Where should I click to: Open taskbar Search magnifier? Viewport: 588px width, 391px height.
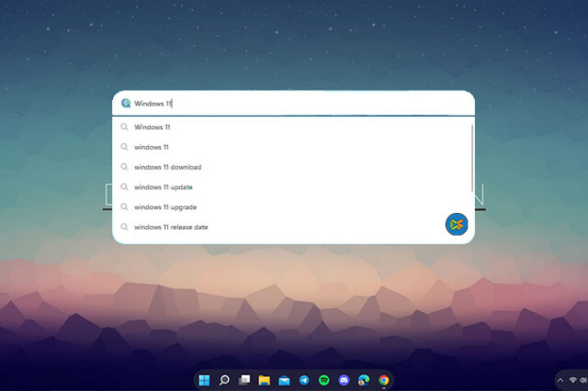(x=224, y=380)
